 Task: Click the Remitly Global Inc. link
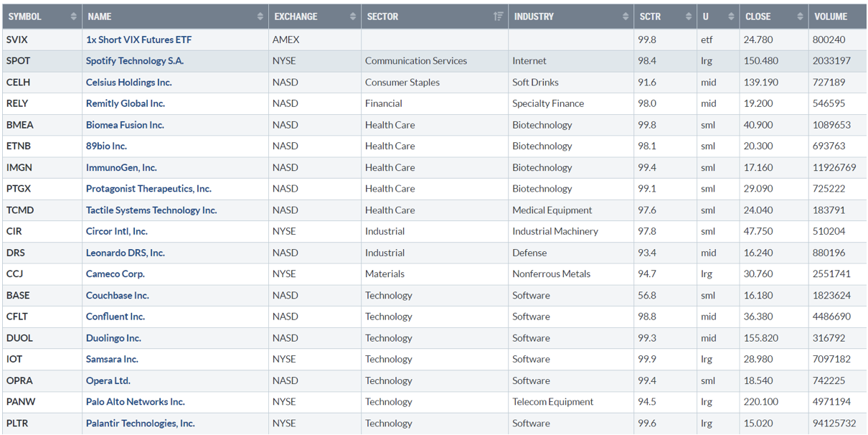pyautogui.click(x=125, y=103)
